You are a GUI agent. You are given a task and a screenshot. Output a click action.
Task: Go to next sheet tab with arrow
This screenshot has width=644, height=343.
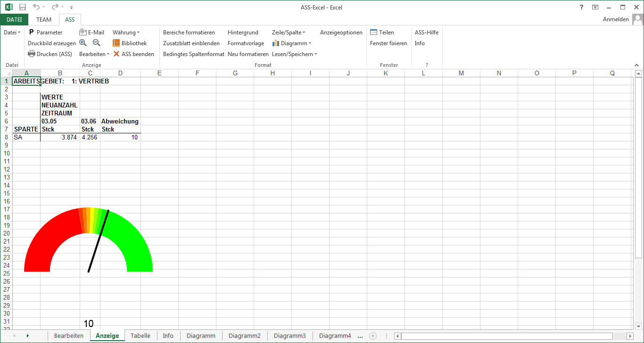pos(27,336)
